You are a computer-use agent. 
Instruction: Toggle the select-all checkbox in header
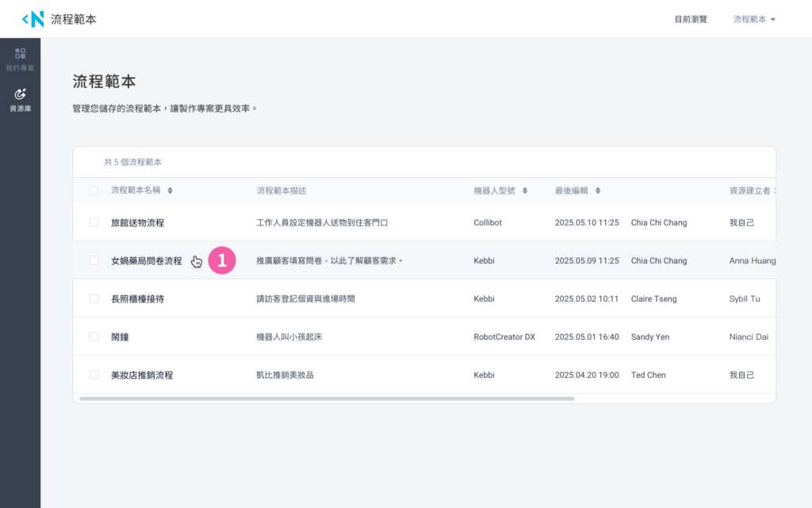(94, 190)
